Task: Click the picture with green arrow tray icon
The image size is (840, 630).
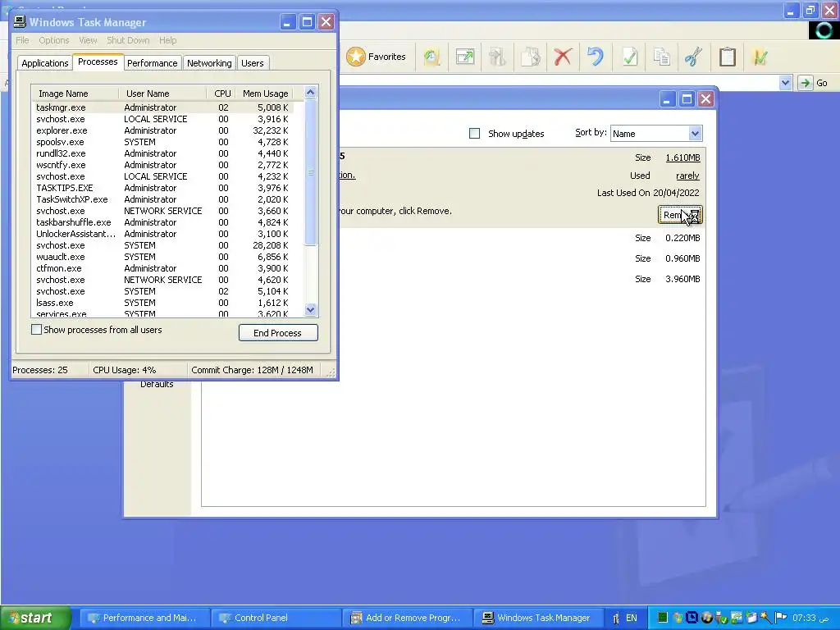Action: [737, 618]
